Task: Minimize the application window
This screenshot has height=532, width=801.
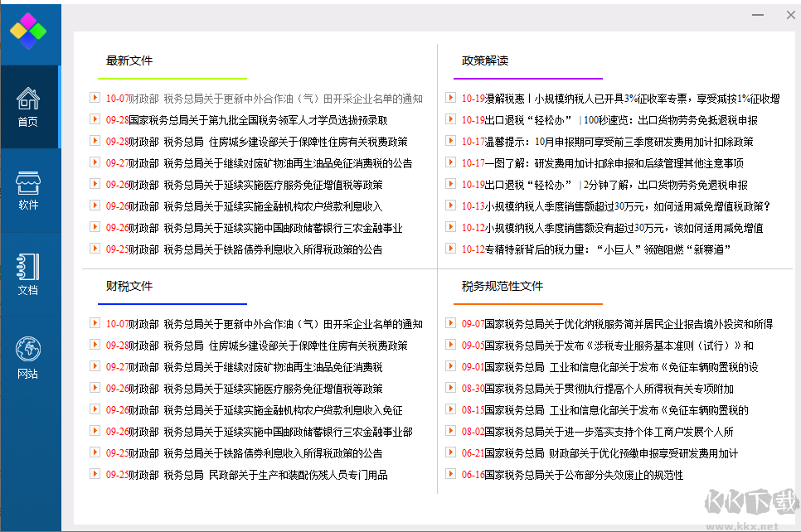Action: pos(757,15)
